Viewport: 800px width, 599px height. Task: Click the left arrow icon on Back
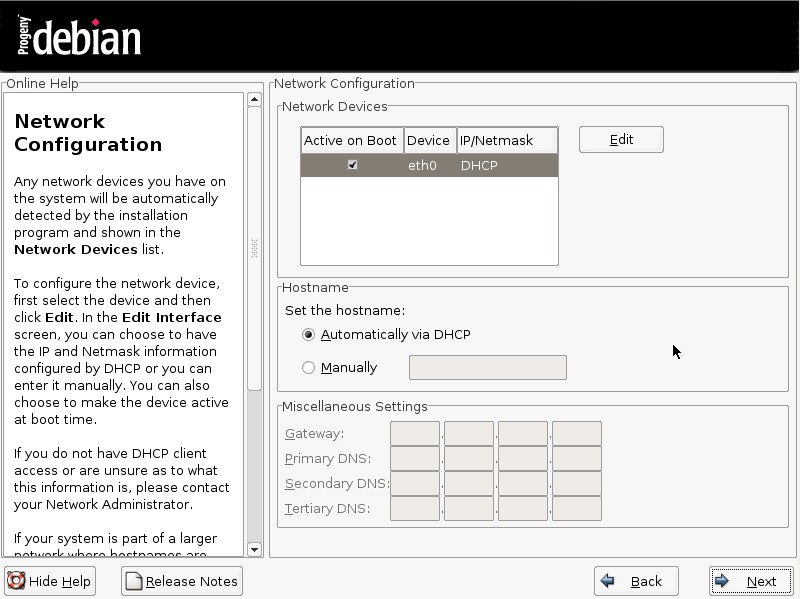(607, 581)
